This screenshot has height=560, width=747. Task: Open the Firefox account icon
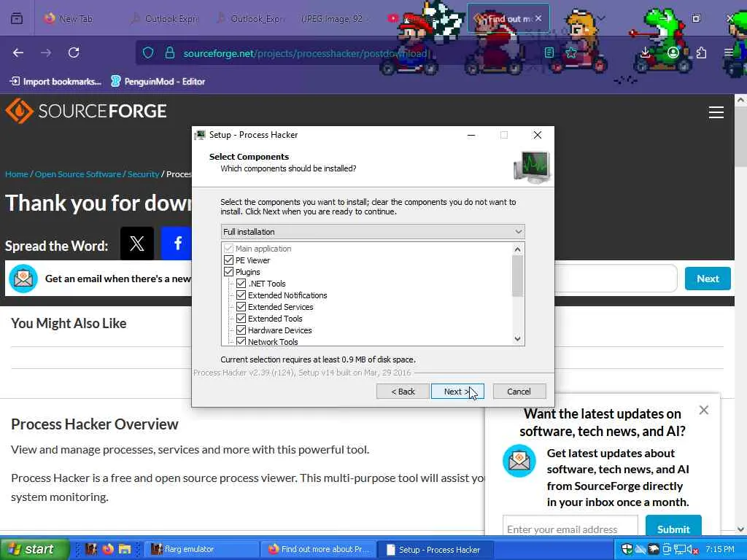(x=673, y=52)
